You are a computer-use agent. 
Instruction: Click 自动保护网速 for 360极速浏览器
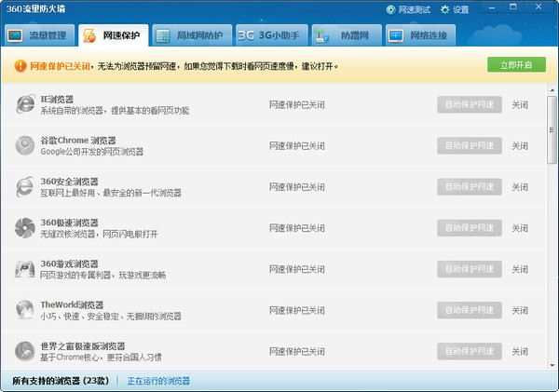pyautogui.click(x=470, y=228)
